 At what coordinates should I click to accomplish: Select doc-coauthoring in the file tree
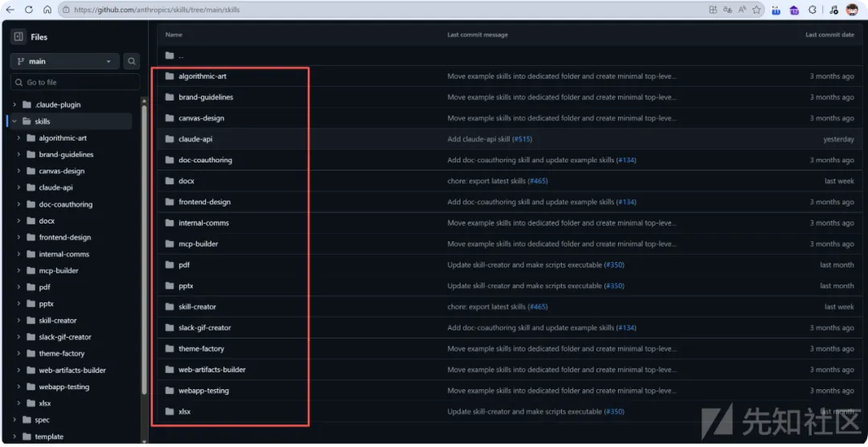pyautogui.click(x=66, y=204)
